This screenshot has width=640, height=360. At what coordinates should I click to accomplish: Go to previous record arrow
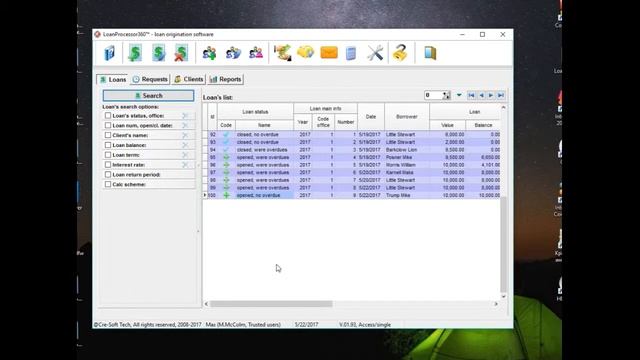(481, 96)
